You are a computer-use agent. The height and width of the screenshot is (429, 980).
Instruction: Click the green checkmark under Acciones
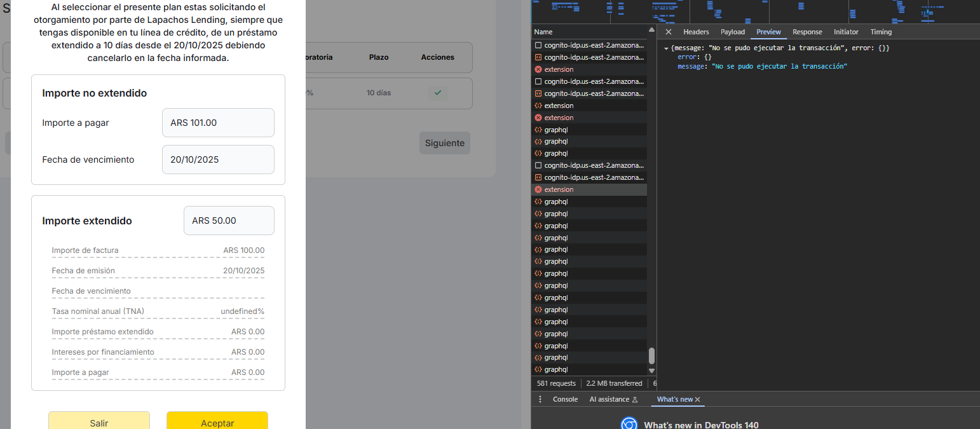coord(437,93)
